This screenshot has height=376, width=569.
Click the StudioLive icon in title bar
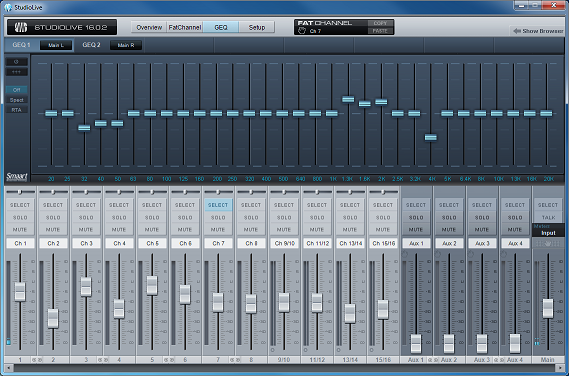point(8,7)
